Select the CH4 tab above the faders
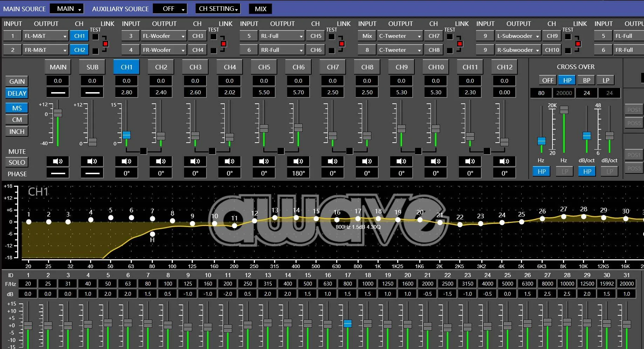 [230, 67]
